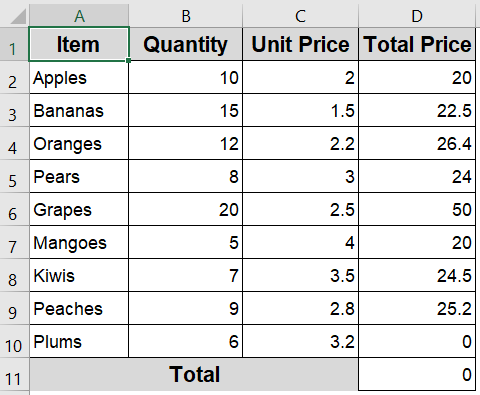
Task: Click the Quantity header cell
Action: click(186, 44)
